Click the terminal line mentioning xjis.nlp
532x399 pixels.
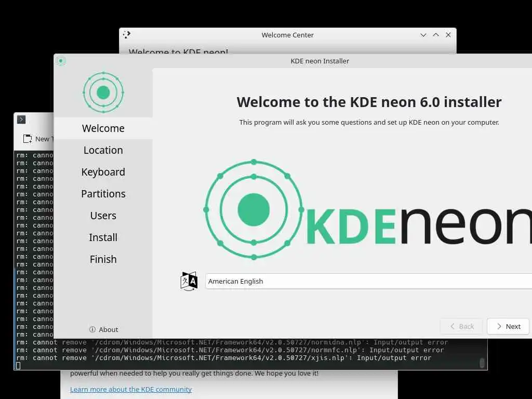click(223, 357)
